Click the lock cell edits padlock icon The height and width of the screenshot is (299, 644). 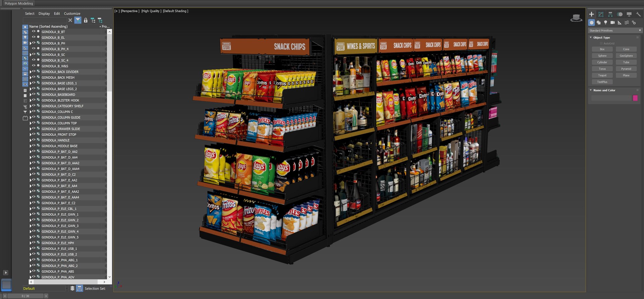(x=86, y=20)
